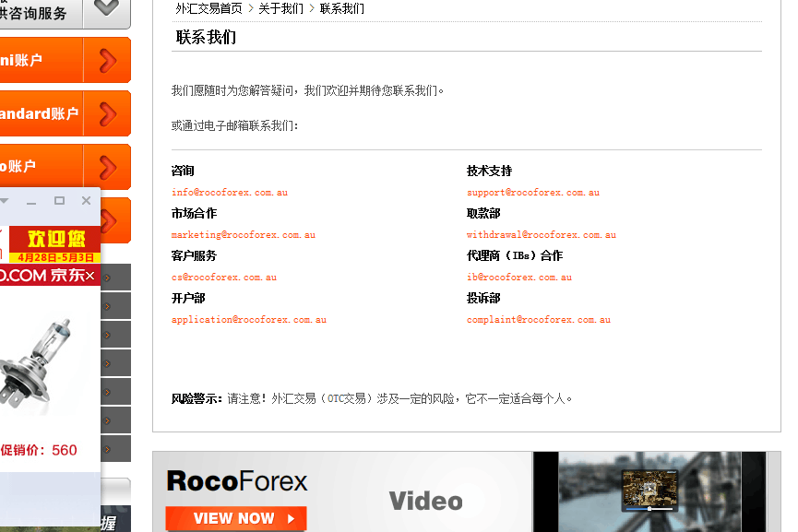Viewport: 798px width, 532px height.
Task: Click the 市场合作 section label
Action: [x=194, y=213]
